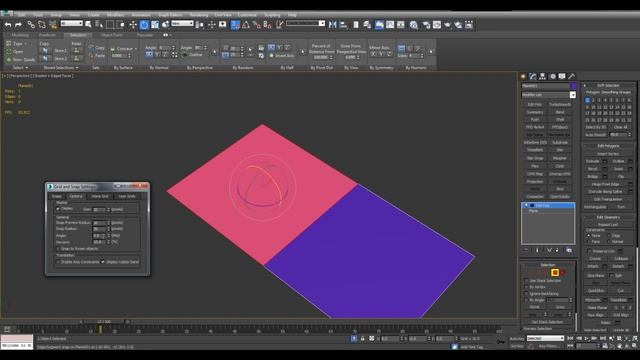
Task: Open the Home Grid tab in snap dialog
Action: (100, 196)
